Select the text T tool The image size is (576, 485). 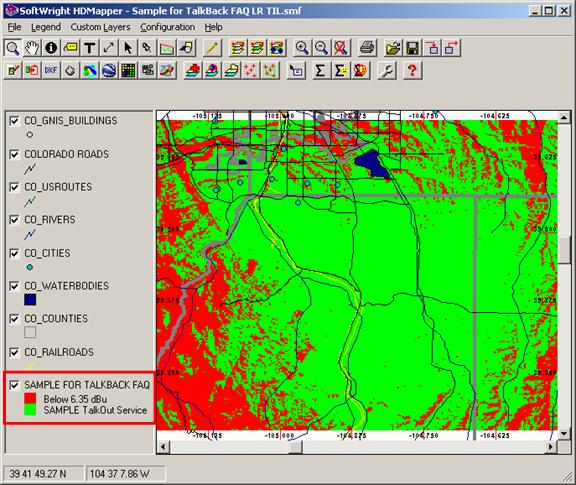90,48
